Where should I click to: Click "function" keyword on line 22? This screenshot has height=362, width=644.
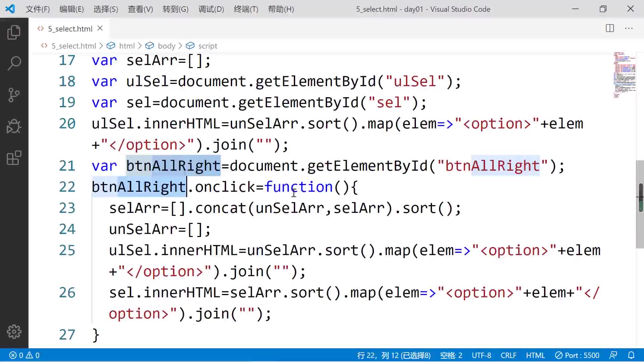[x=299, y=187]
